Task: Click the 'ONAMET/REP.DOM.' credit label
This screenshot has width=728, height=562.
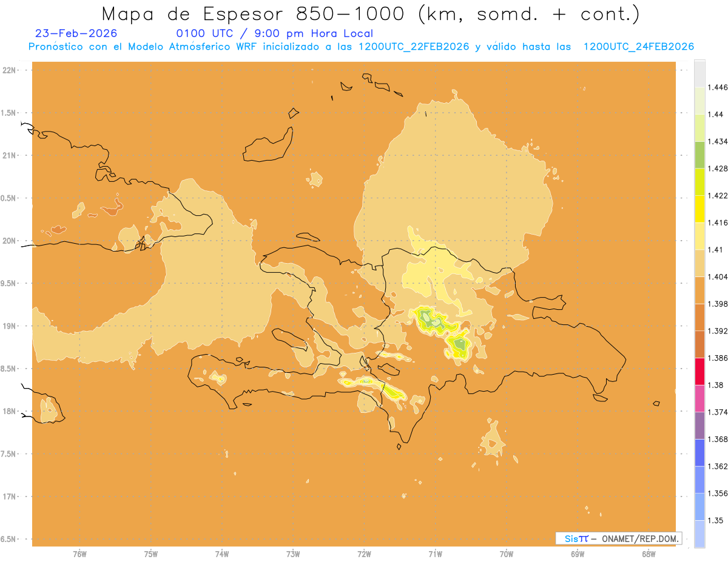Action: (640, 538)
